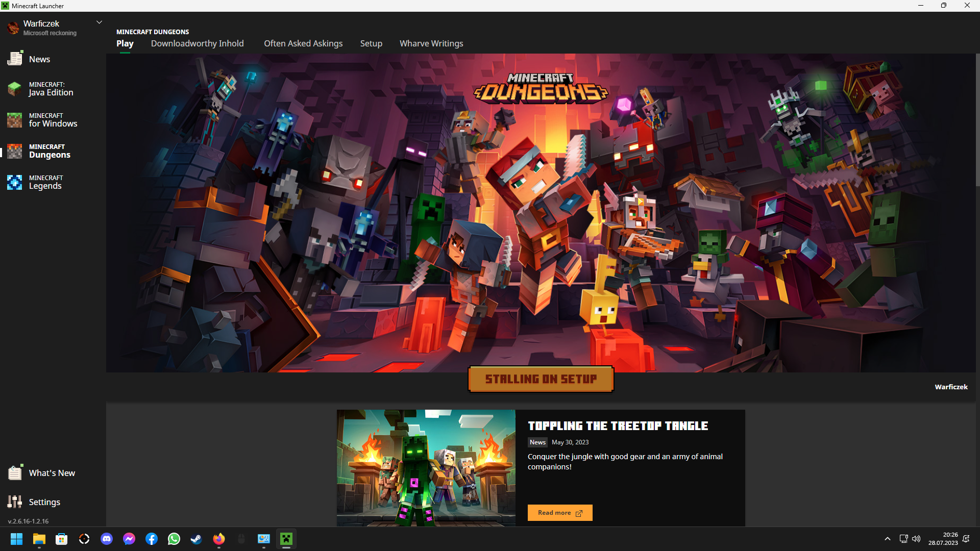
Task: Click Minecraft Dungeons sidebar icon
Action: pyautogui.click(x=15, y=151)
